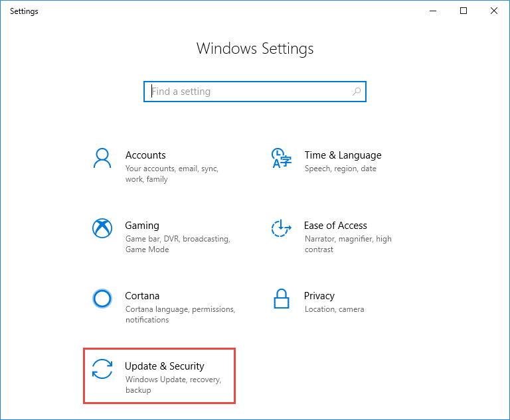The image size is (510, 420).
Task: Maximize the Settings window
Action: [464, 11]
